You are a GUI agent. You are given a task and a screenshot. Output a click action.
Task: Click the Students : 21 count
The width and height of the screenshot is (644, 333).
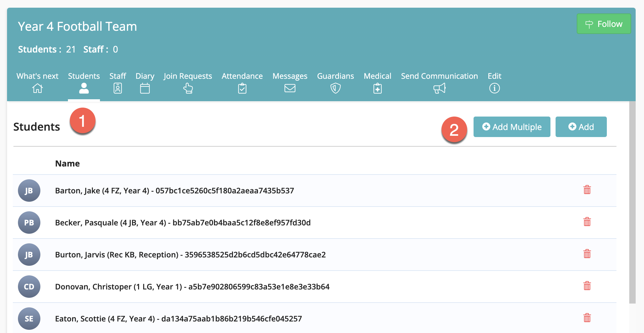[x=47, y=49]
